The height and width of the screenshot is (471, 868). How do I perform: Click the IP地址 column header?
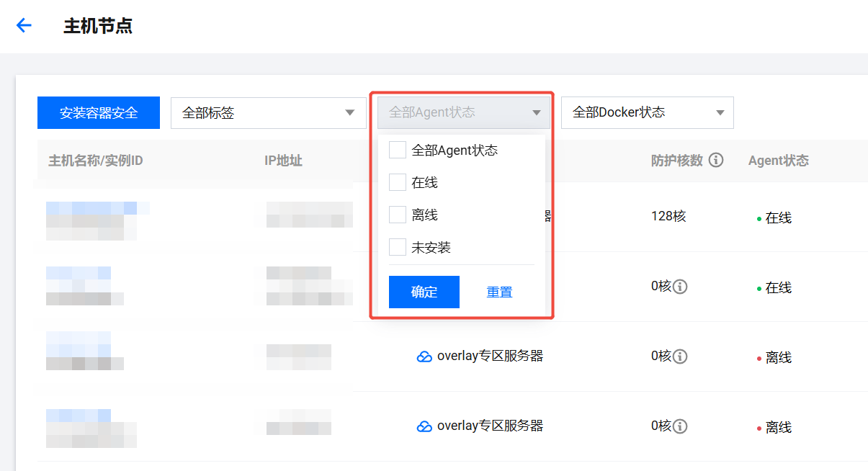point(283,161)
